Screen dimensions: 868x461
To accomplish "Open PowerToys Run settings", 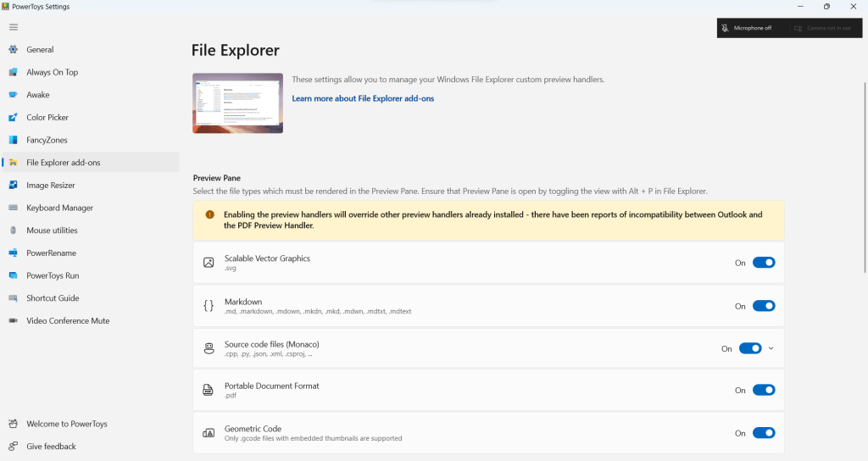I will tap(91, 275).
